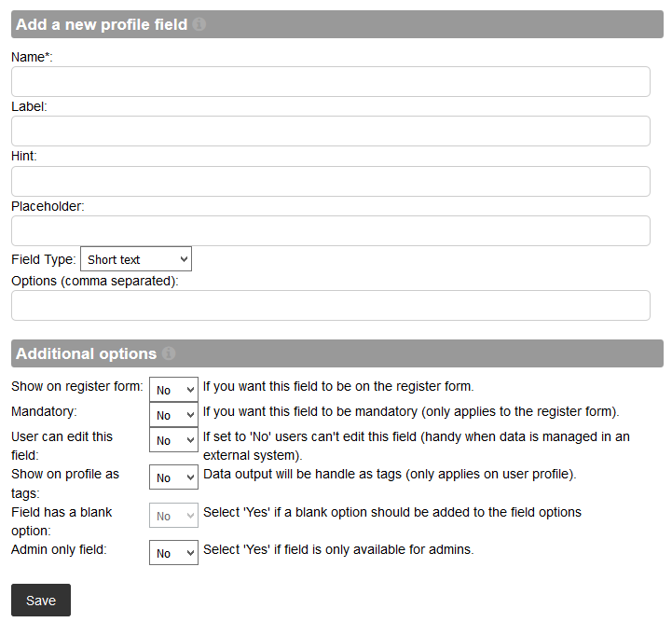Expand the 'Admin only field' dropdown
The image size is (672, 636).
click(x=173, y=553)
